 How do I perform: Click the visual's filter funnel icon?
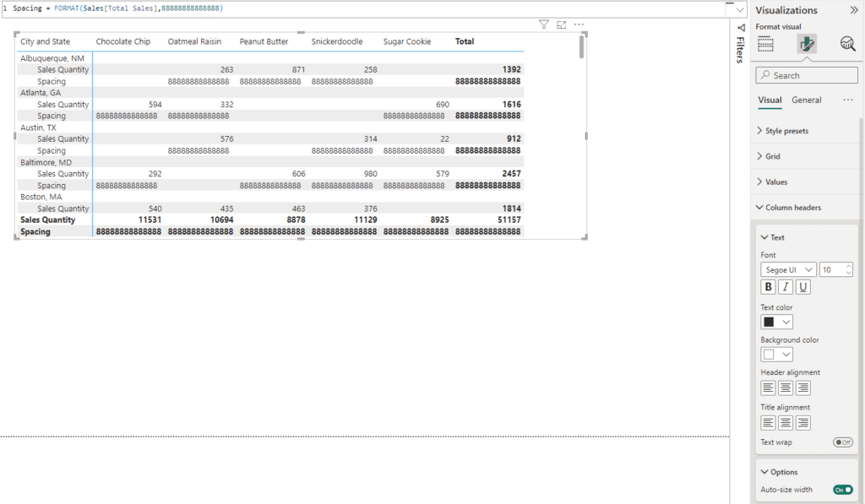pos(544,24)
